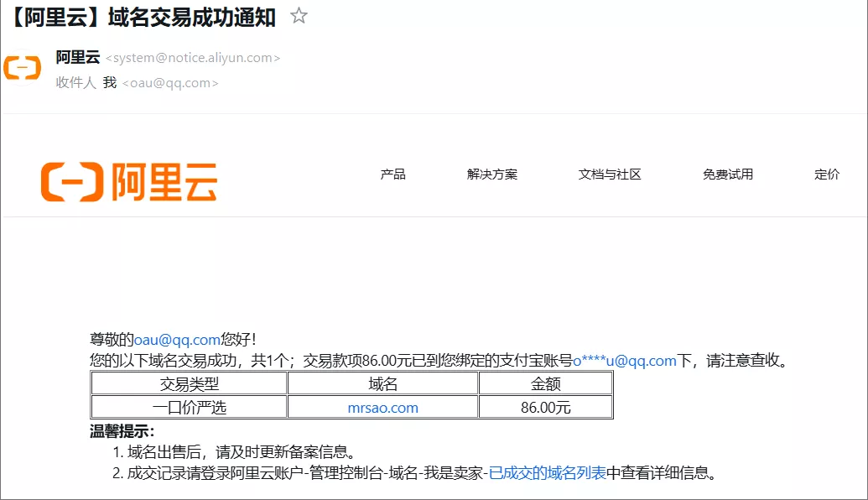Open the 产品 menu item
868x500 pixels.
pyautogui.click(x=393, y=174)
